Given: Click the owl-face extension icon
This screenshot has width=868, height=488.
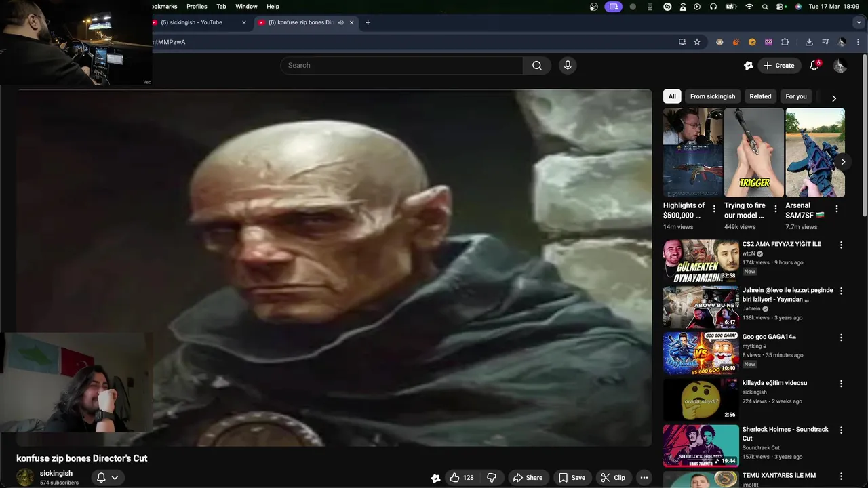Looking at the screenshot, I should [x=719, y=42].
